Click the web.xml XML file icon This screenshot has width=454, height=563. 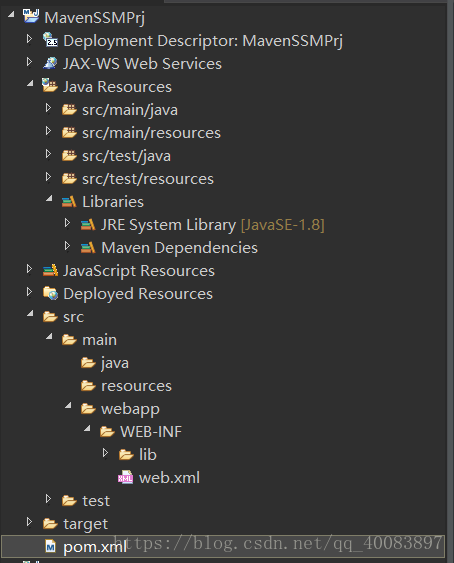126,477
